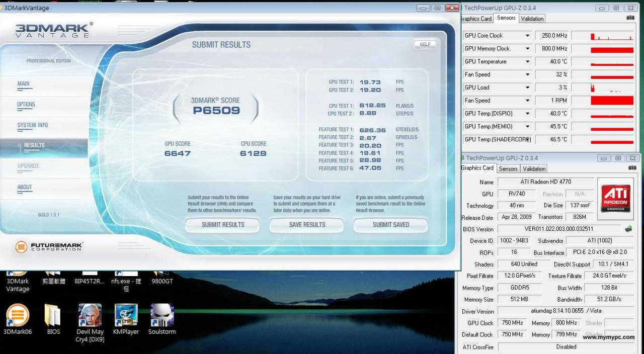Image resolution: width=644 pixels, height=354 pixels.
Task: Click the 3DMark Vantage logo in the sidebar
Action: coord(54,30)
